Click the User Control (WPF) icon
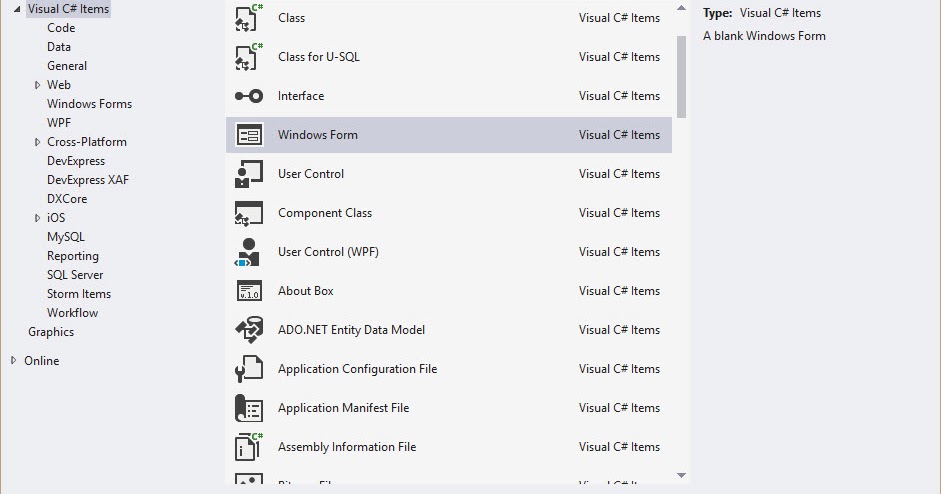The height and width of the screenshot is (494, 941). click(x=248, y=252)
